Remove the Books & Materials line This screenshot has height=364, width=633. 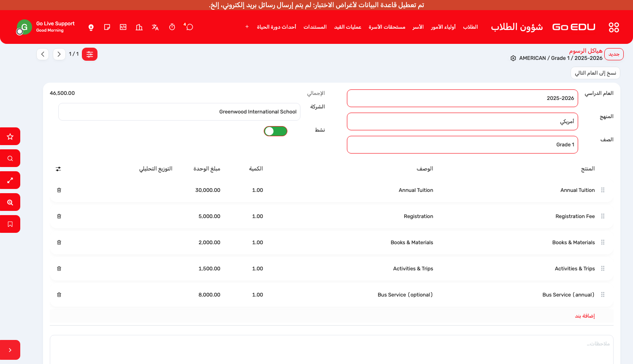[x=59, y=243]
